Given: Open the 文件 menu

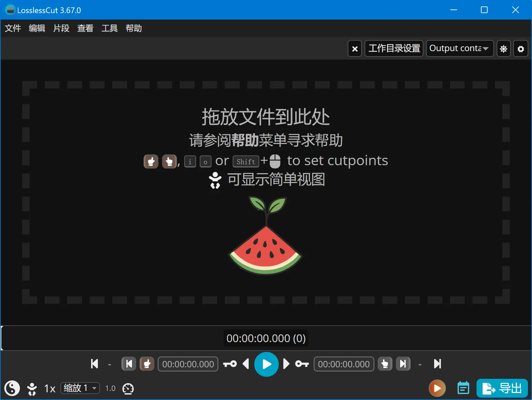Looking at the screenshot, I should click(13, 28).
